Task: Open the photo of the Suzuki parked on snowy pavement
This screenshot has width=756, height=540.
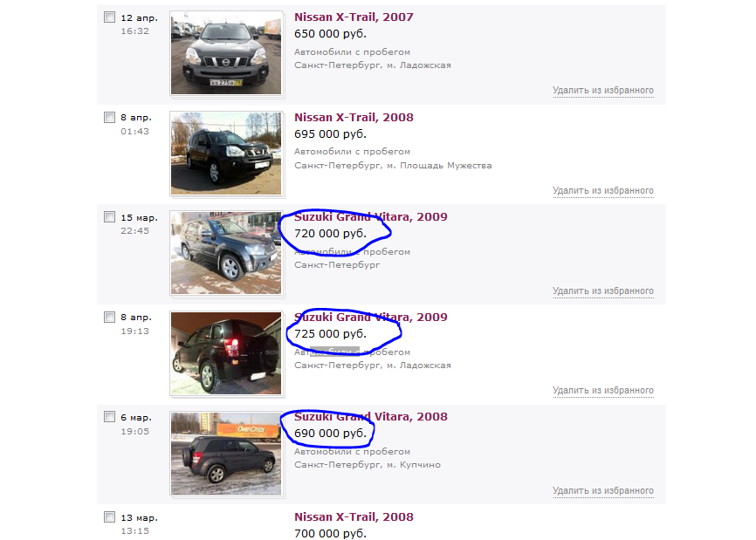Action: (226, 253)
